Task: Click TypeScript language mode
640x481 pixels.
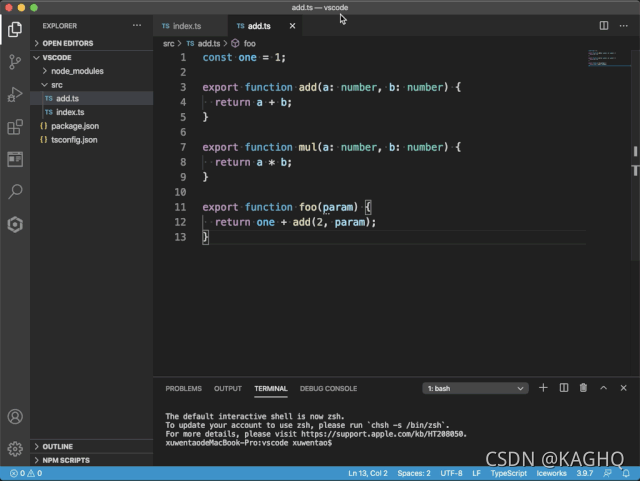Action: pos(509,473)
